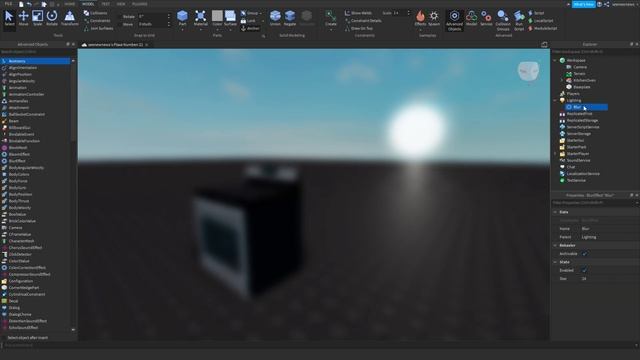
Task: Click the Negate solid modeling icon
Action: click(290, 18)
